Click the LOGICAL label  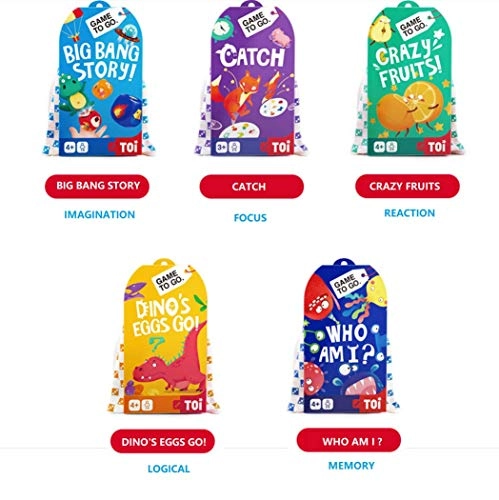tap(169, 469)
